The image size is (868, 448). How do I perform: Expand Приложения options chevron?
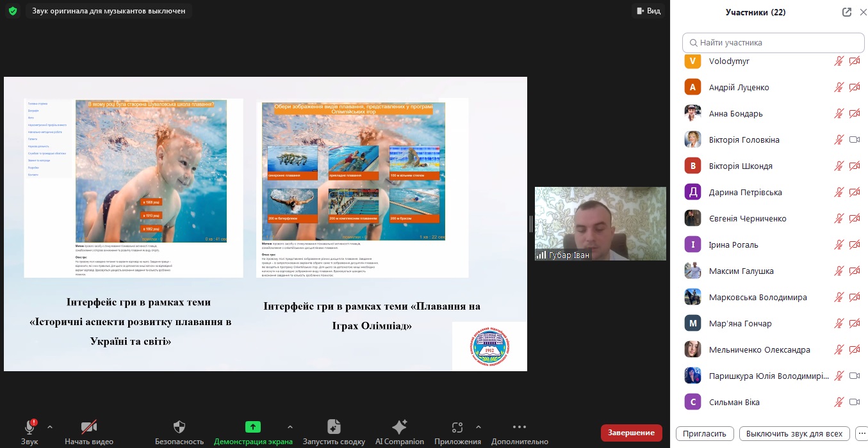click(x=478, y=427)
